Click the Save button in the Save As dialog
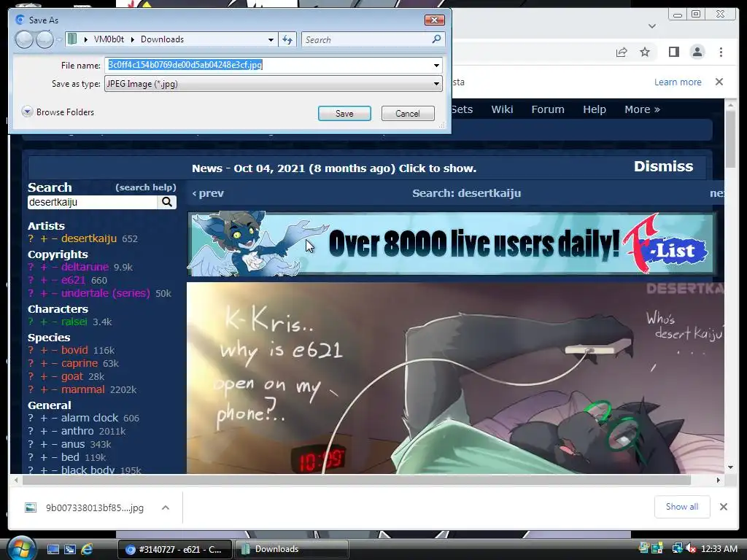This screenshot has width=747, height=560. click(x=344, y=113)
